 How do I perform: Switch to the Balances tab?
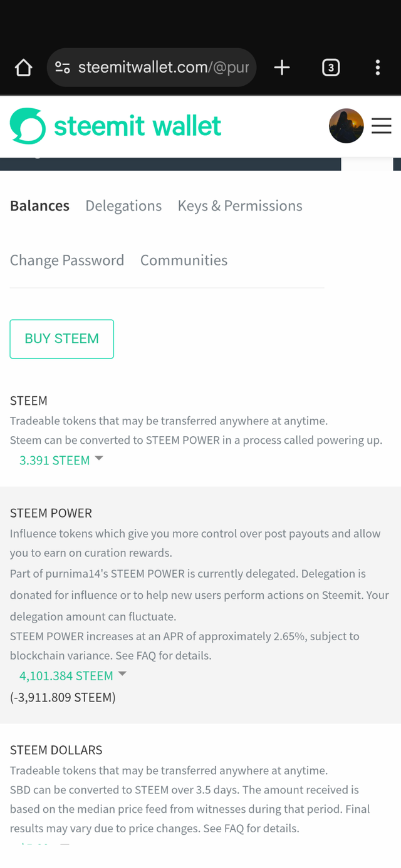(39, 206)
